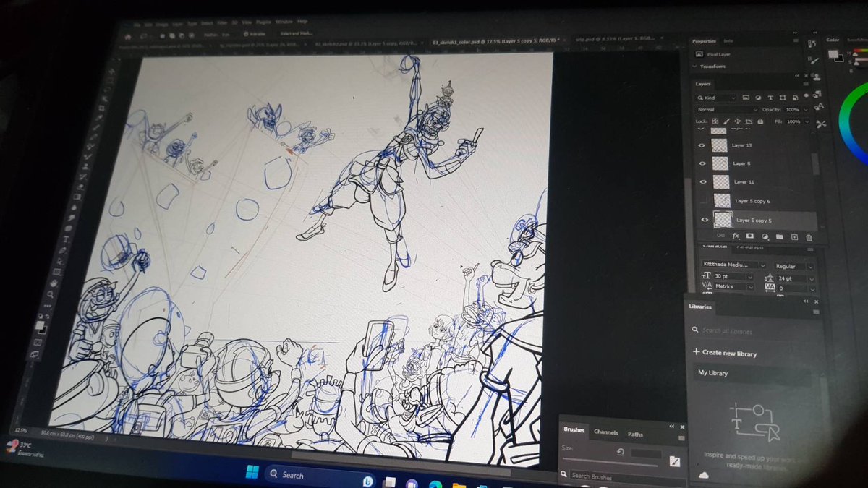Viewport: 868px width, 488px height.
Task: Click foreground color swatch in Color panel
Action: coord(833,53)
